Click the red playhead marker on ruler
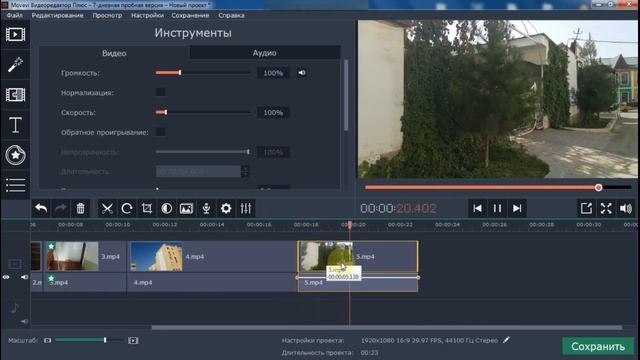The height and width of the screenshot is (360, 640). tap(350, 225)
